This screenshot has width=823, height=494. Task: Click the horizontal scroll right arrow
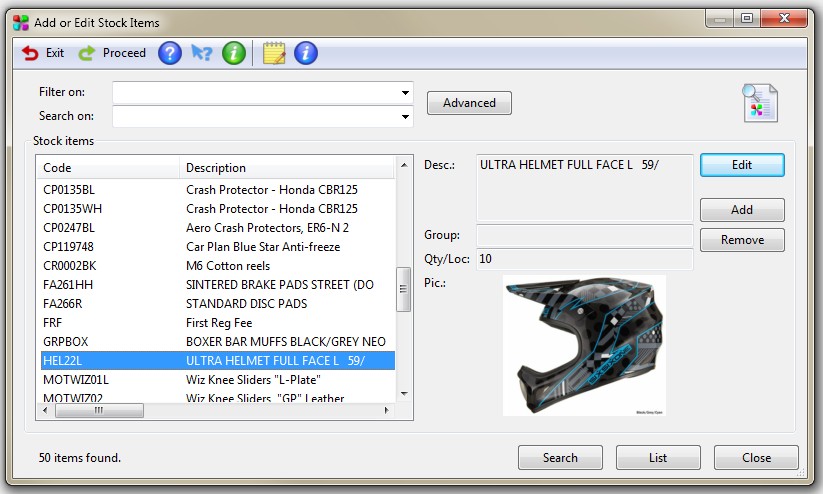click(x=386, y=411)
